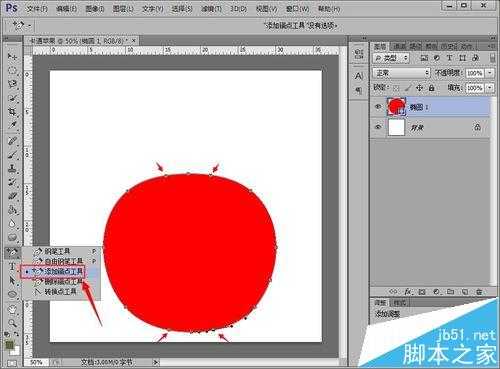500x369 pixels.
Task: Select the Elliptical Marquee tool
Action: (x=12, y=70)
